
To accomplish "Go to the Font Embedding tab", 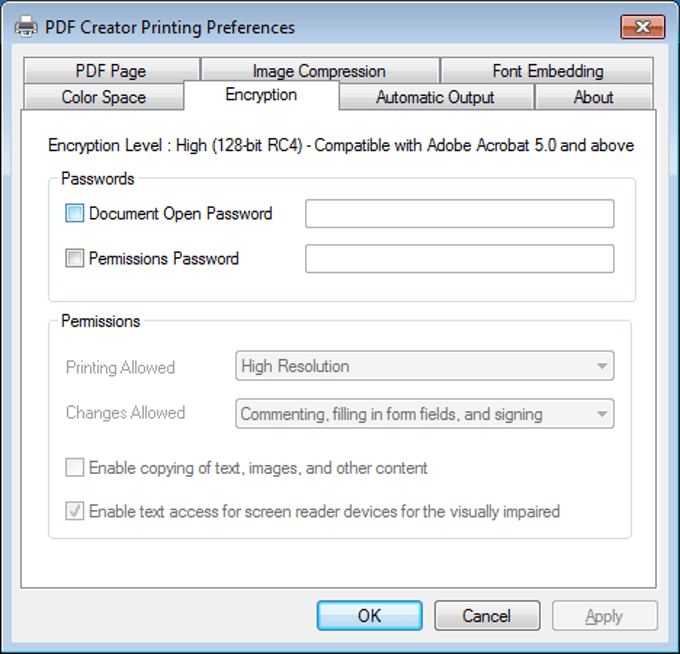I will point(547,71).
